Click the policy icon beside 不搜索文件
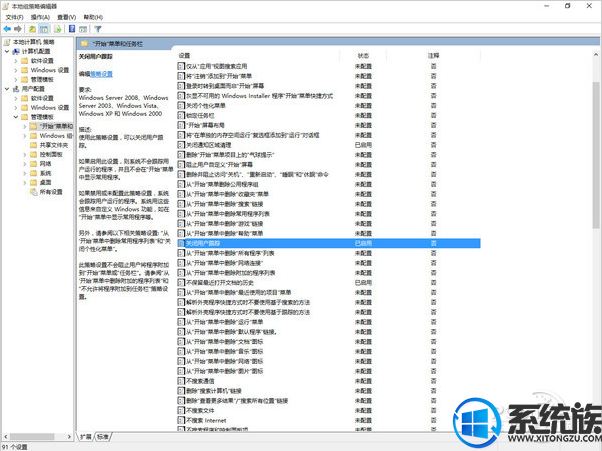The height and width of the screenshot is (451, 602). click(181, 410)
